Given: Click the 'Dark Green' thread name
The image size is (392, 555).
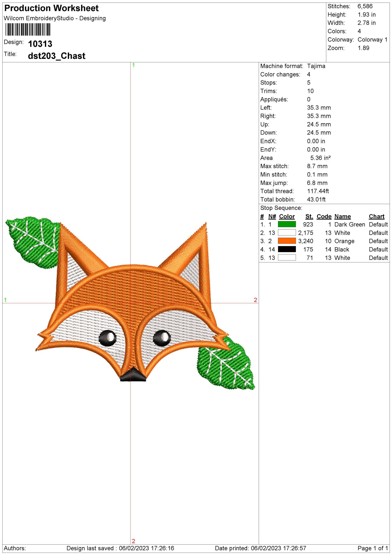Looking at the screenshot, I should (350, 225).
